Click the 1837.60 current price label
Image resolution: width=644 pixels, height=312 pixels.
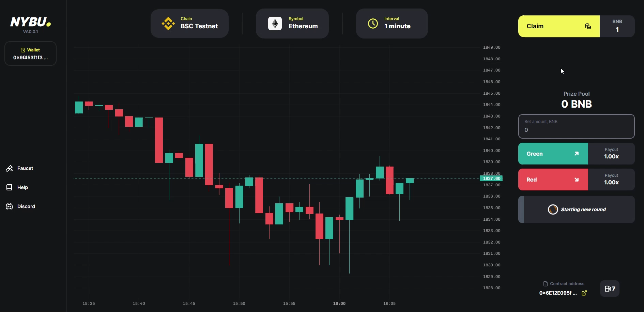[x=491, y=178]
